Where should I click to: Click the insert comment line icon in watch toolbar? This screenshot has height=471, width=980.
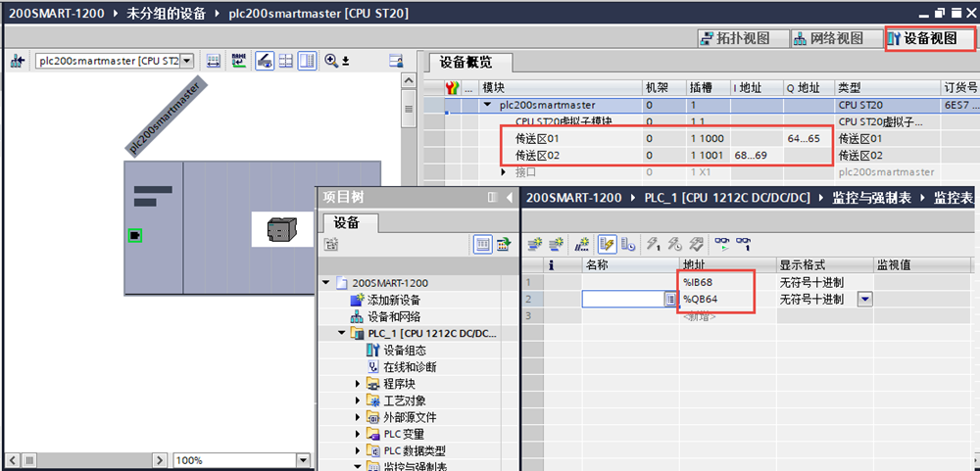point(582,245)
